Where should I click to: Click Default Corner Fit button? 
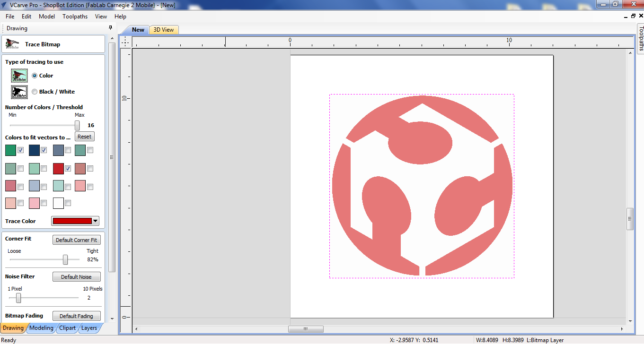click(77, 240)
